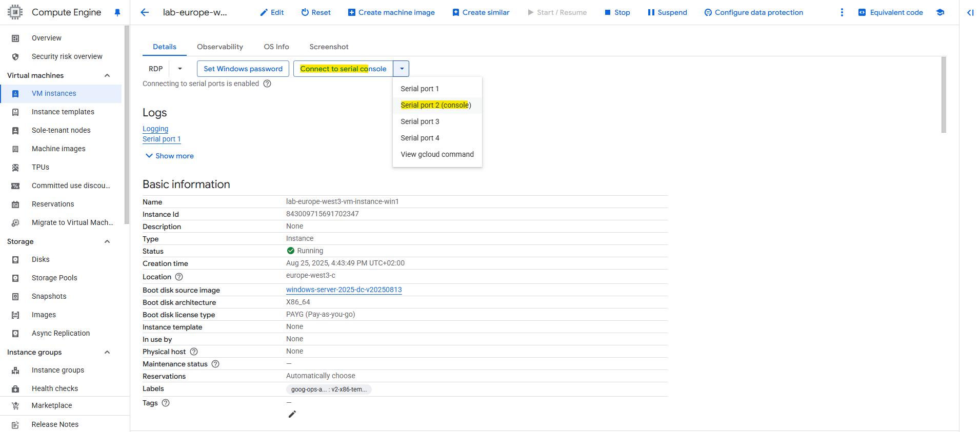Click the Reset power button
The image size is (980, 432).
click(x=316, y=12)
